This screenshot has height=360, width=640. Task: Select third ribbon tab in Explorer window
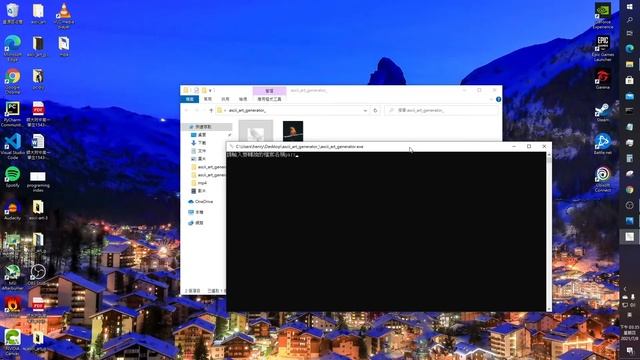click(x=225, y=99)
